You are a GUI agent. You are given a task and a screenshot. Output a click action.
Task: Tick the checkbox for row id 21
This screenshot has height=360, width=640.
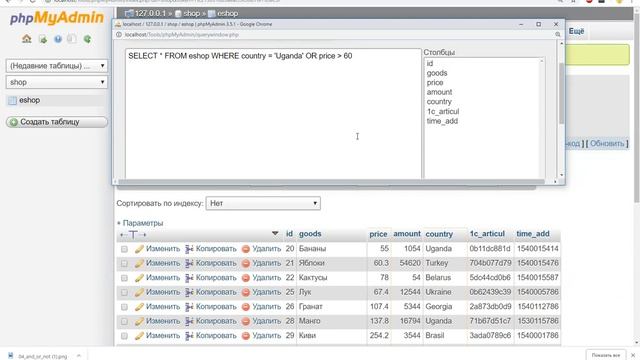coord(124,264)
